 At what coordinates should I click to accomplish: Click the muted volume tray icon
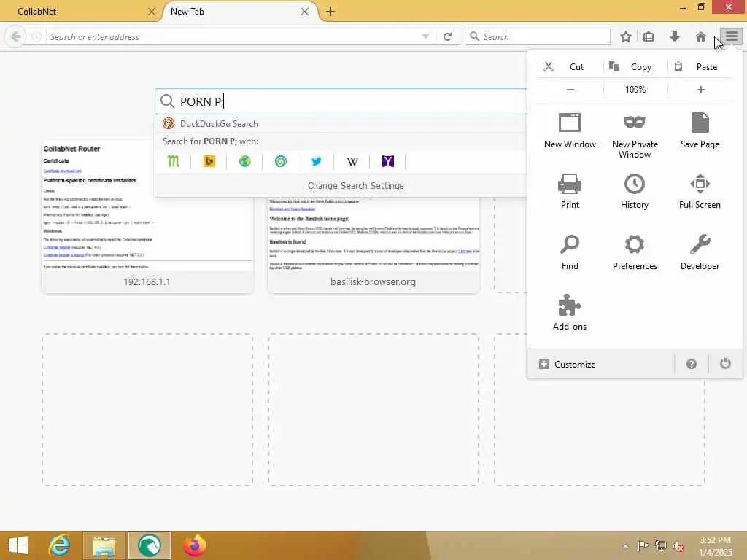[x=678, y=546]
